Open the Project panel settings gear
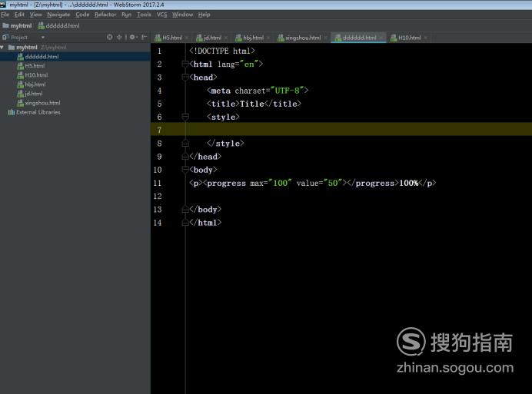 pyautogui.click(x=132, y=38)
